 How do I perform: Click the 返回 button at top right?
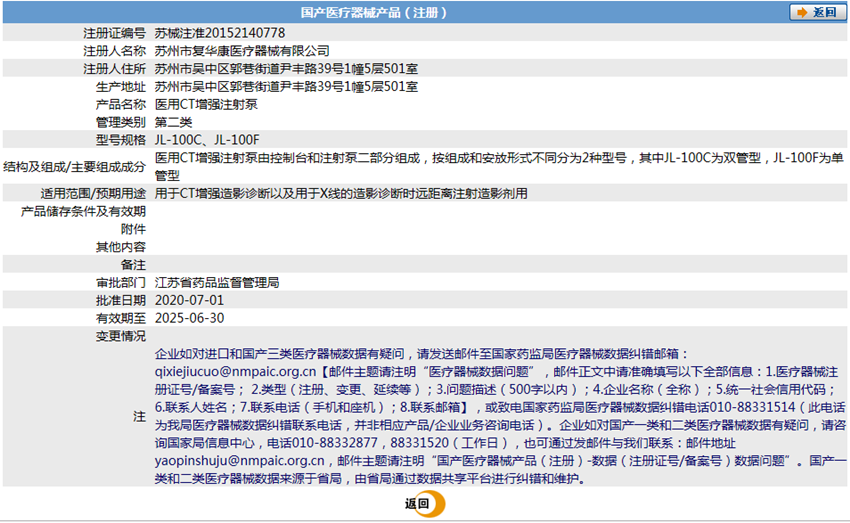pos(818,12)
